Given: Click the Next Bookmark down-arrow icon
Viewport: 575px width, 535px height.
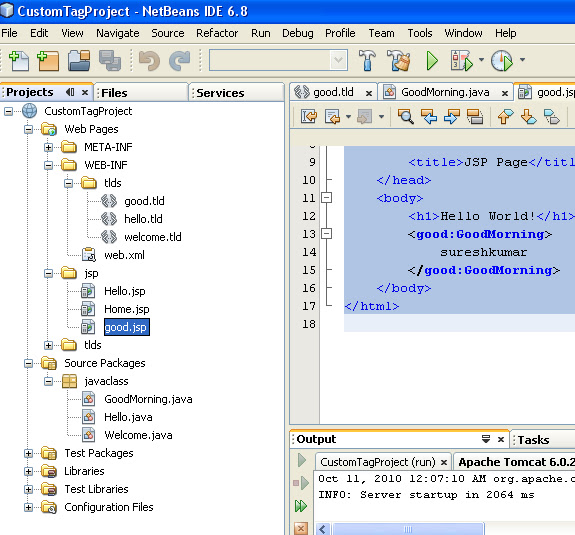Looking at the screenshot, I should (528, 117).
